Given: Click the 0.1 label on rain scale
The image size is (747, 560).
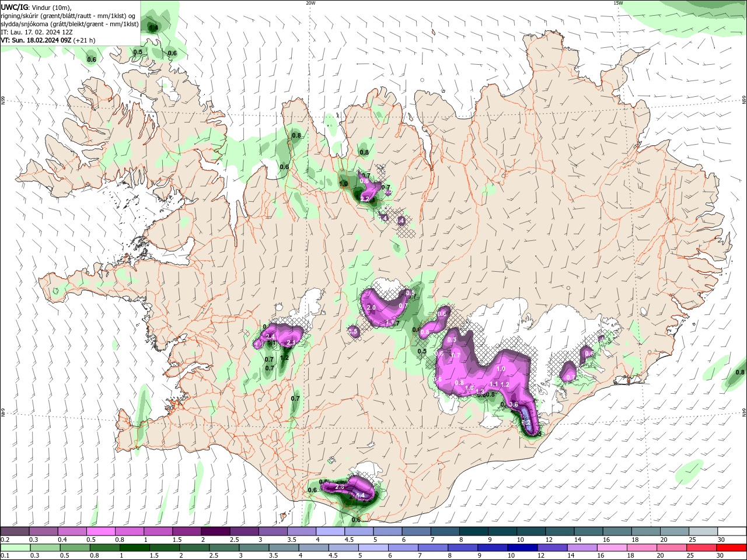Looking at the screenshot, I should [4, 555].
